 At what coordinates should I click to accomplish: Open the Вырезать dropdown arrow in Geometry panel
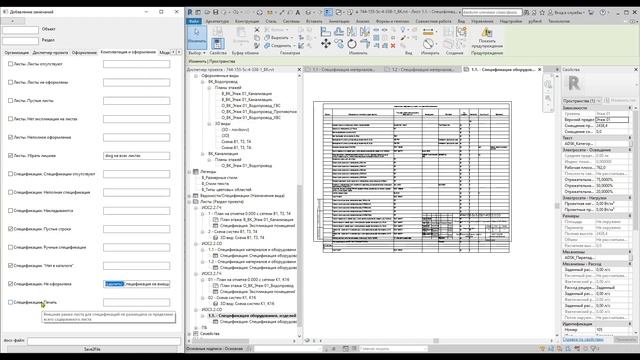click(291, 38)
